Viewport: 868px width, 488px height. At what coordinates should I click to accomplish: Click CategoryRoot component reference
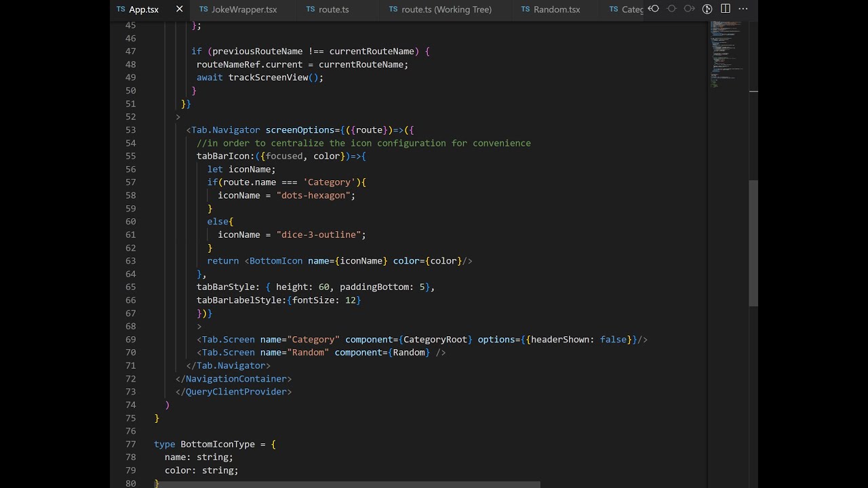click(435, 340)
